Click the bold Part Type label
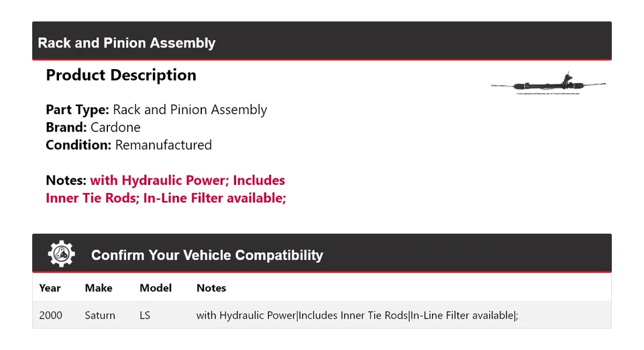This screenshot has height=350, width=644. pyautogui.click(x=77, y=110)
